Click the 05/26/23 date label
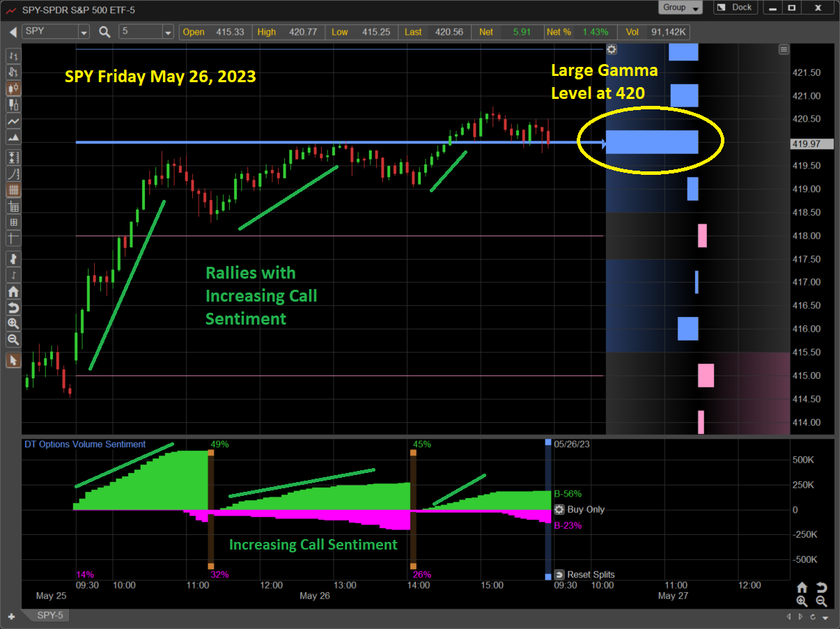Screen dimensions: 840x629 572,444
